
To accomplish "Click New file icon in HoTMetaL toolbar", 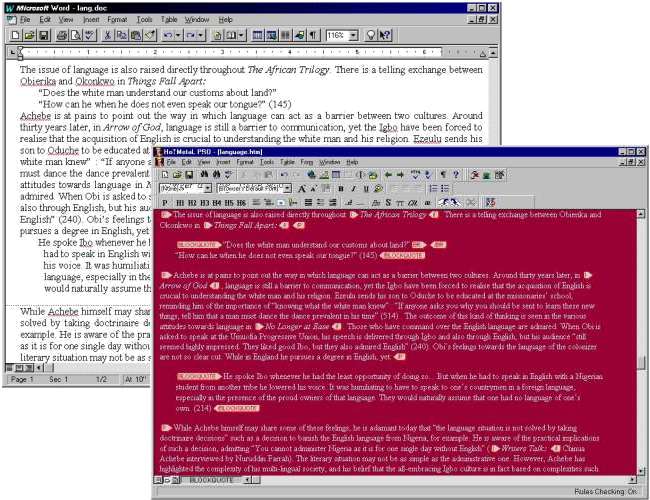I will tap(165, 175).
